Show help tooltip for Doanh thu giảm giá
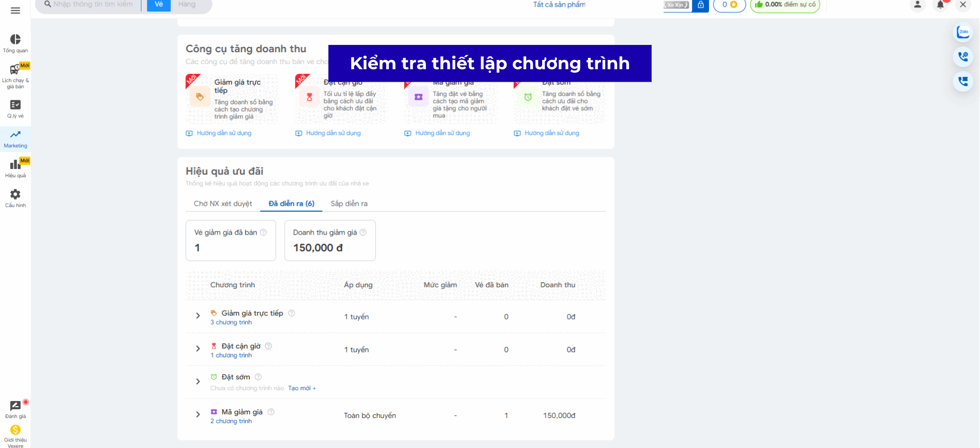The height and width of the screenshot is (448, 980). click(x=363, y=233)
